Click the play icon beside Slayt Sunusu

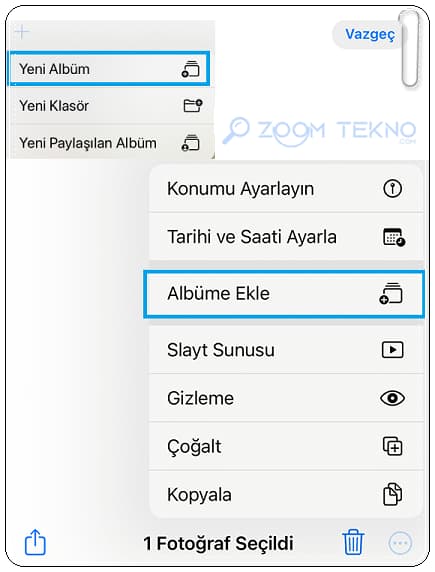tap(393, 349)
